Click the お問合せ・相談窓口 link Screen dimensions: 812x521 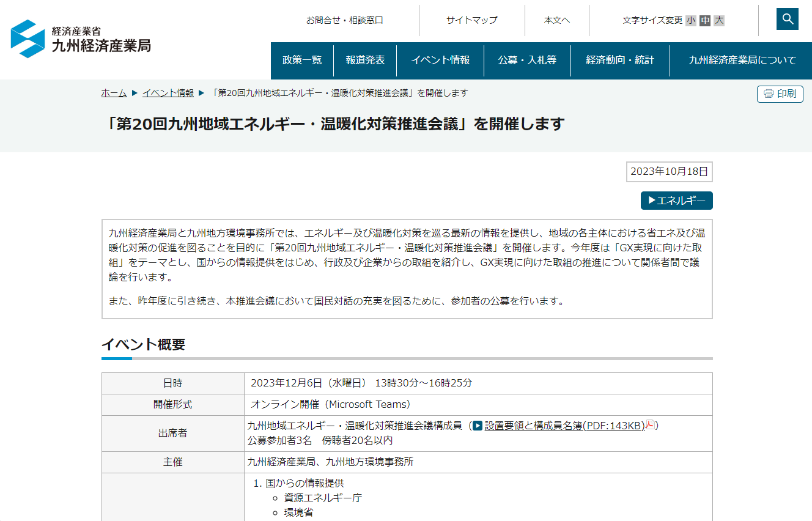coord(345,20)
